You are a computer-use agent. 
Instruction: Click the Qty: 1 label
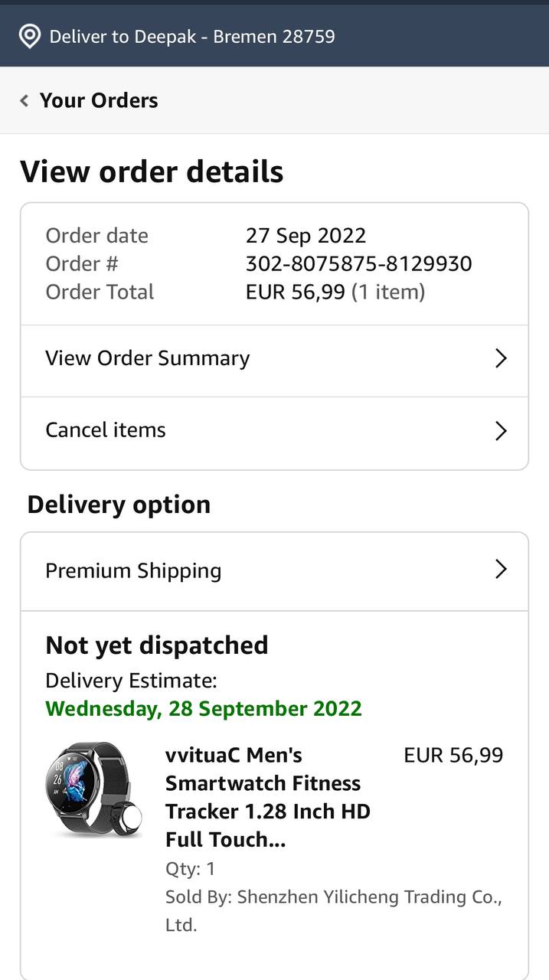click(191, 868)
